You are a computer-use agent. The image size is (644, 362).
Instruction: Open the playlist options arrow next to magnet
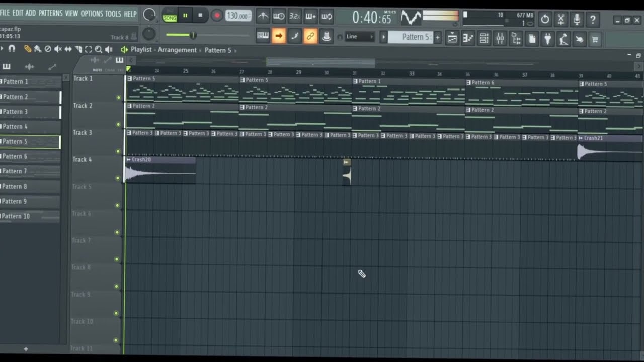click(3, 49)
